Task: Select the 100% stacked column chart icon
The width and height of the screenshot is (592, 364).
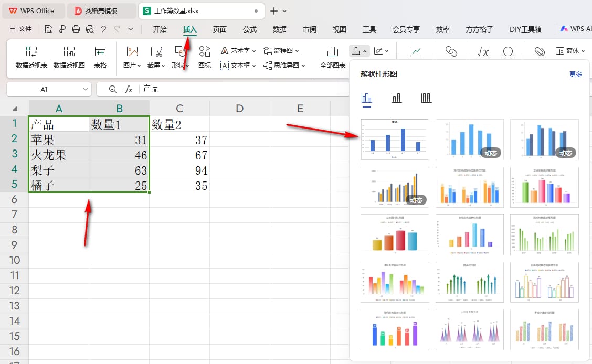Action: point(426,98)
